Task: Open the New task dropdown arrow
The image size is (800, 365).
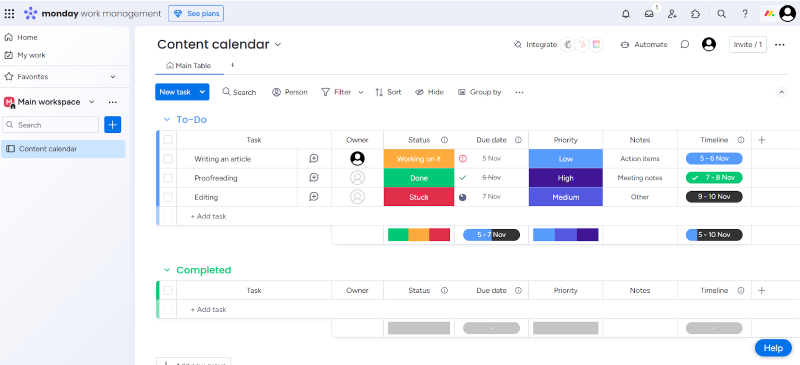Action: (x=203, y=92)
